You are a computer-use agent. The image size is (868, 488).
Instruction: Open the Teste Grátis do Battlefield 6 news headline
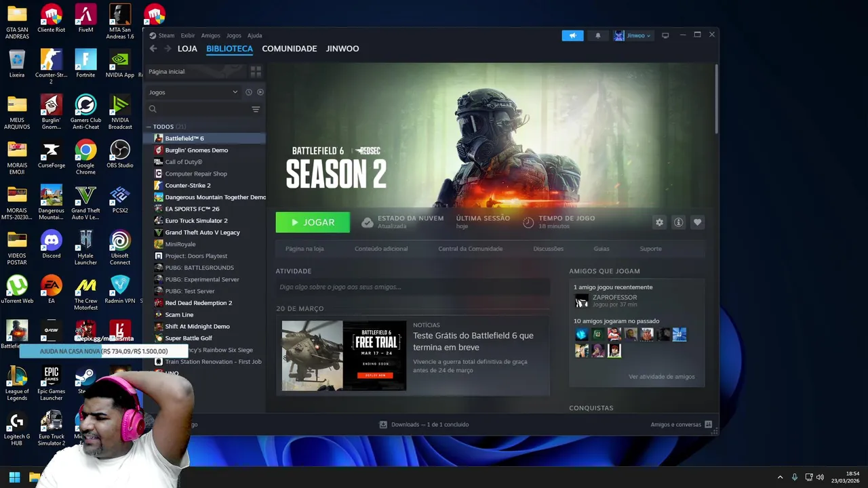click(473, 341)
